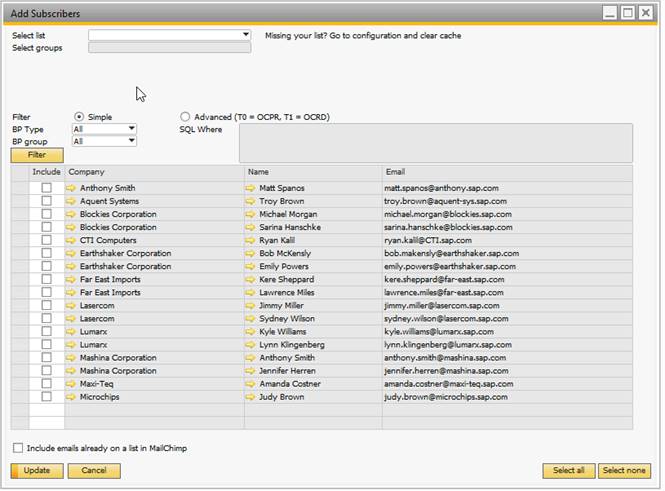The height and width of the screenshot is (491, 665).
Task: Click the Email column header
Action: (507, 172)
